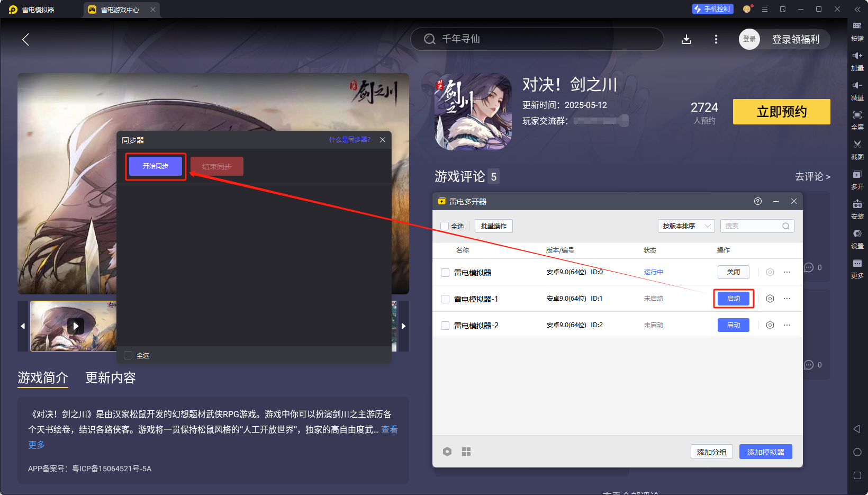
Task: Open more options for 雷电模拟器-1 row
Action: [x=787, y=299]
